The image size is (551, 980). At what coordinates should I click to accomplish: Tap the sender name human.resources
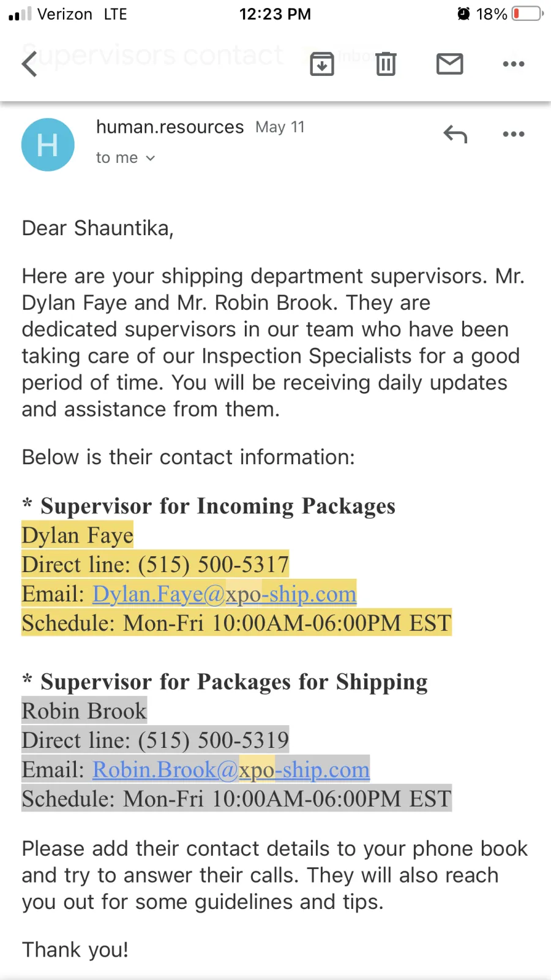170,127
